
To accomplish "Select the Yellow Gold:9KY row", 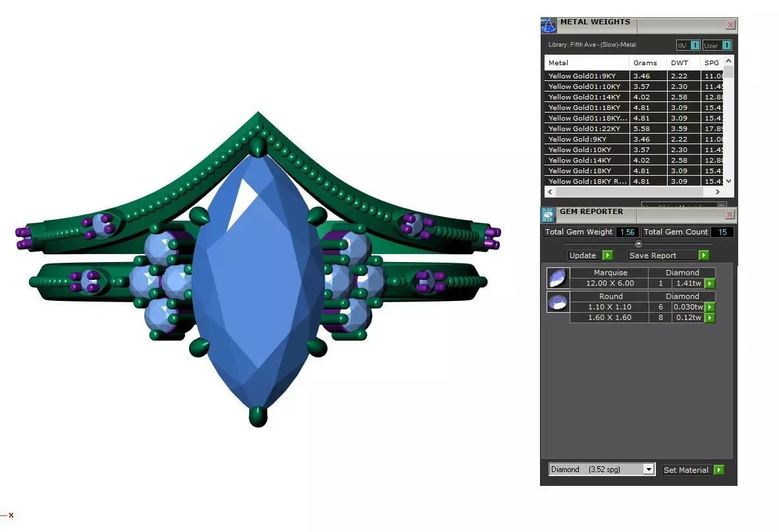I will 634,139.
